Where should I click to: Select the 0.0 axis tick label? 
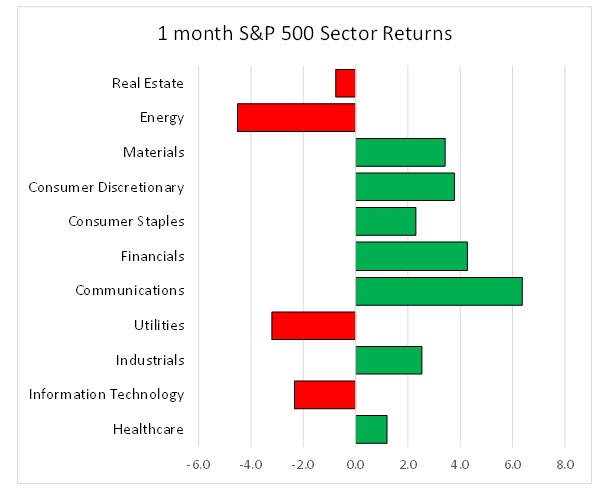pos(355,465)
